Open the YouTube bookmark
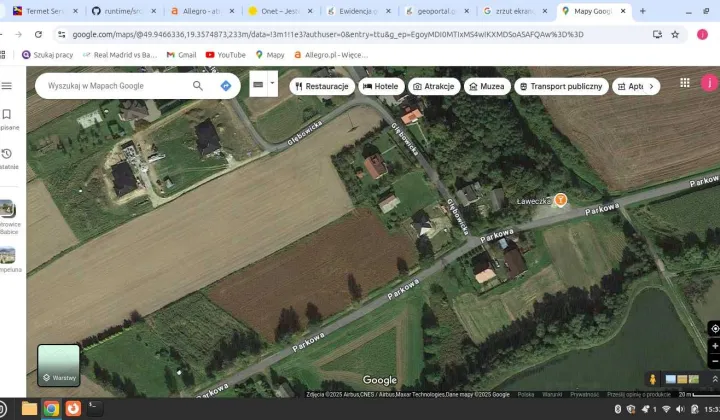The width and height of the screenshot is (720, 420). coord(225,55)
